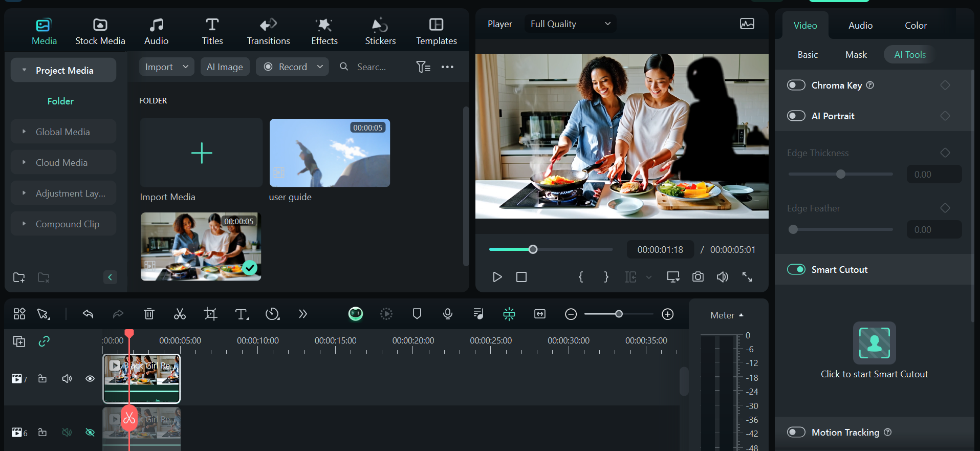This screenshot has width=980, height=451.
Task: Mute track 7 speaker icon
Action: [67, 379]
